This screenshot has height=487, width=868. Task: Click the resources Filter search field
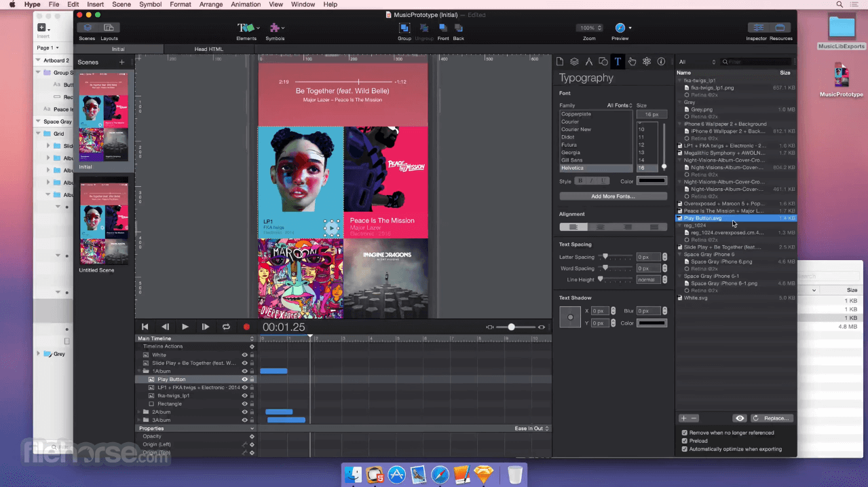pos(755,62)
